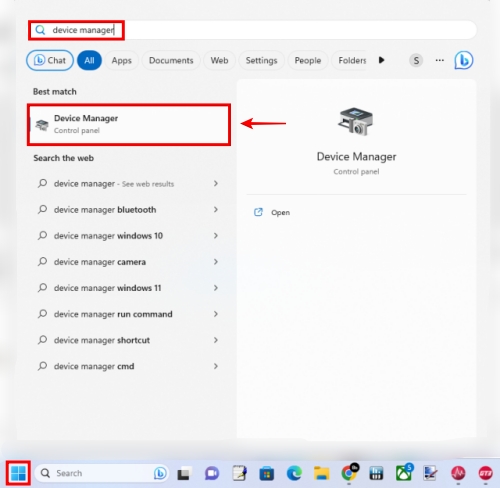Expand chevron for 'device manager camera'

coord(216,262)
